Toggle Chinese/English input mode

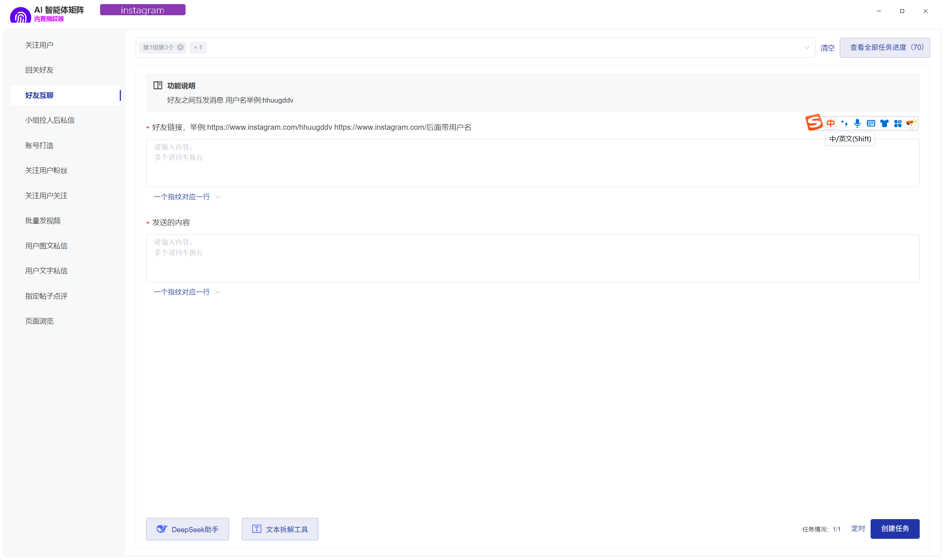[x=830, y=123]
